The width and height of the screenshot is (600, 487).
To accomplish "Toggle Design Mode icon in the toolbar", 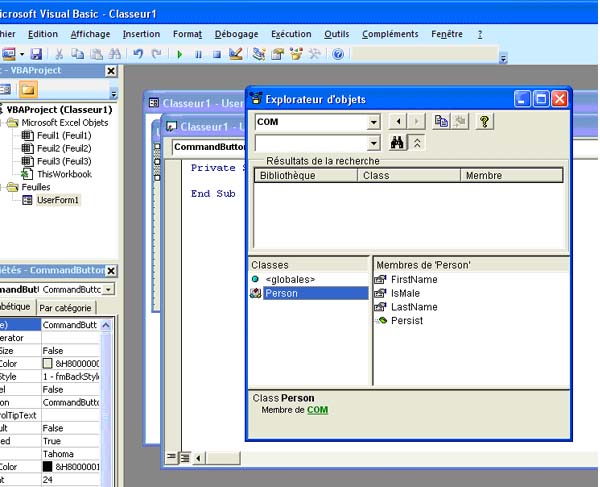I will 236,54.
